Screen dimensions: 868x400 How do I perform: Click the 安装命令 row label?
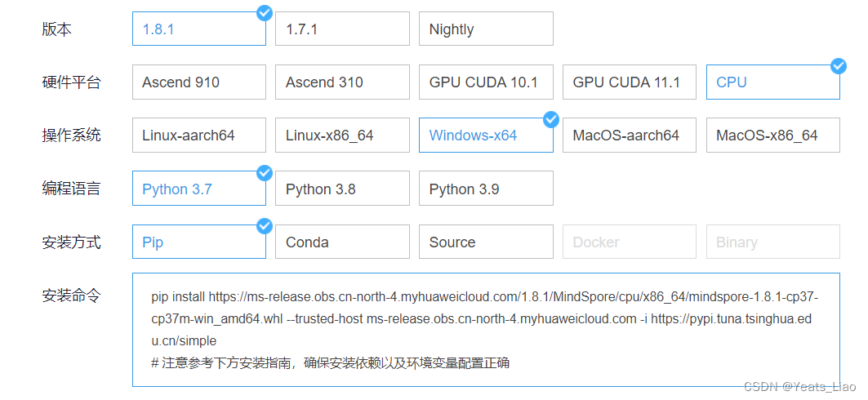pyautogui.click(x=71, y=296)
